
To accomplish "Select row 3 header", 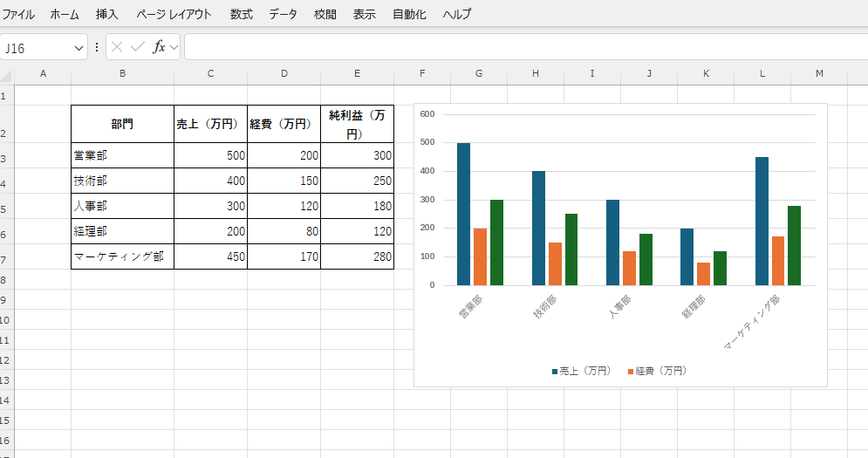I will [x=7, y=155].
